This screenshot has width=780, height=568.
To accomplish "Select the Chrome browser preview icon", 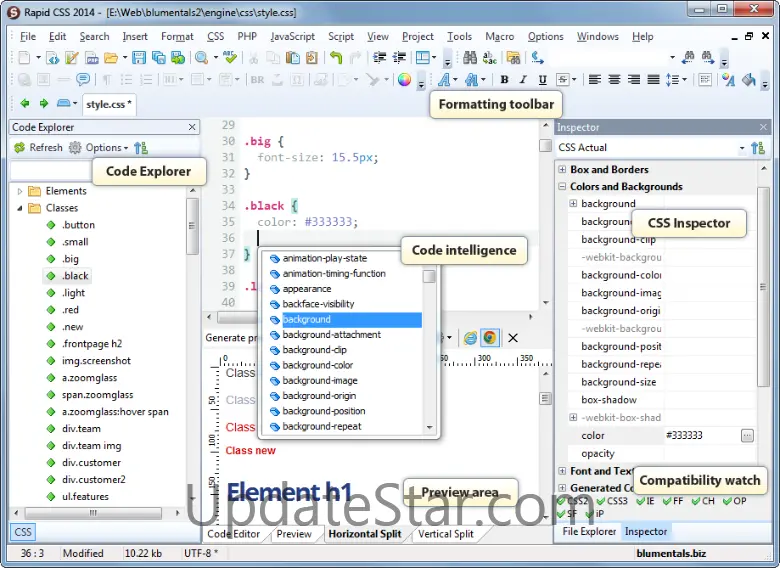I will point(489,338).
